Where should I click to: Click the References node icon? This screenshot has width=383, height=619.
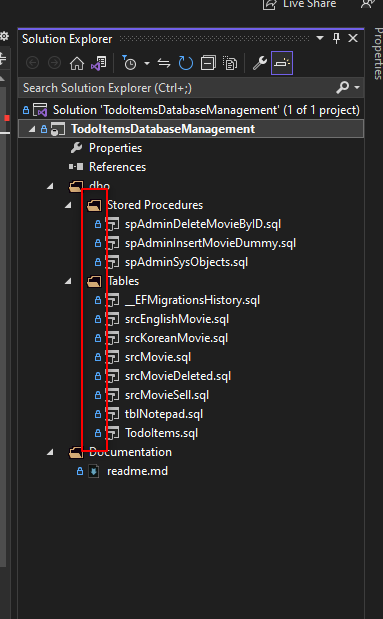(76, 167)
